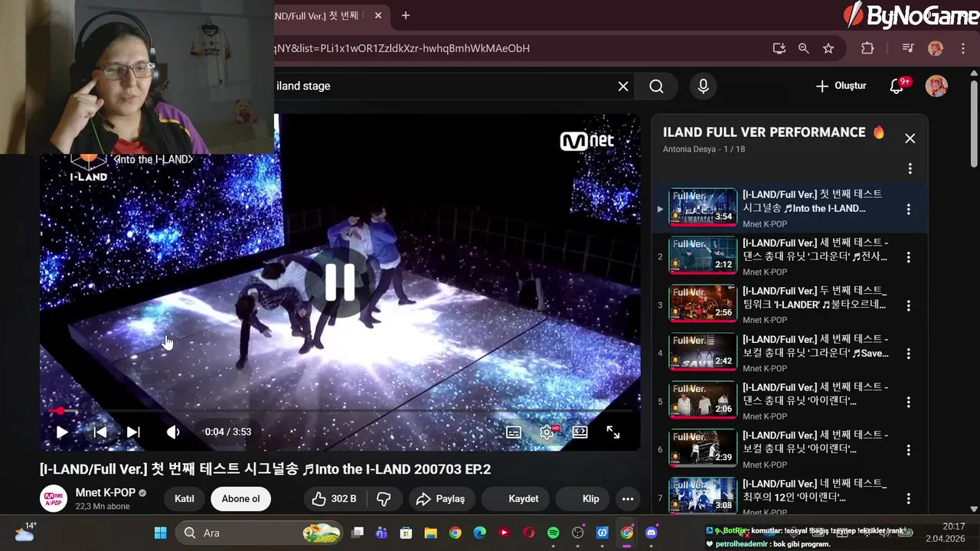Click the YouTube search magnifier button

click(656, 86)
